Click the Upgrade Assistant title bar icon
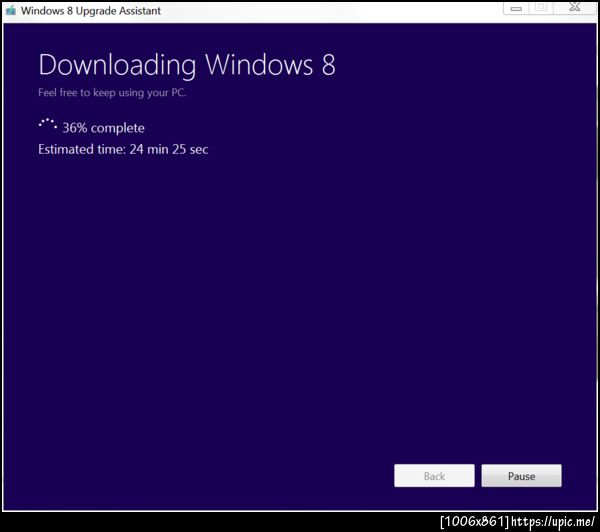 coord(11,10)
